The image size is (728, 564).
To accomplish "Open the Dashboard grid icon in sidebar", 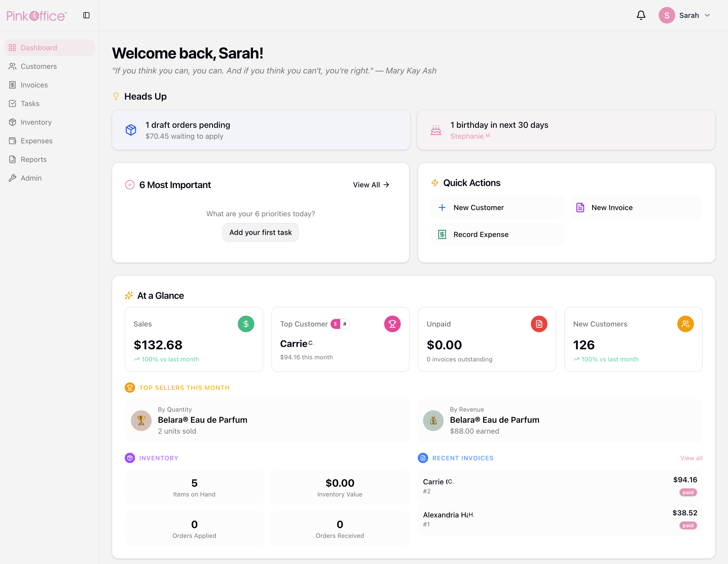I will pos(12,47).
